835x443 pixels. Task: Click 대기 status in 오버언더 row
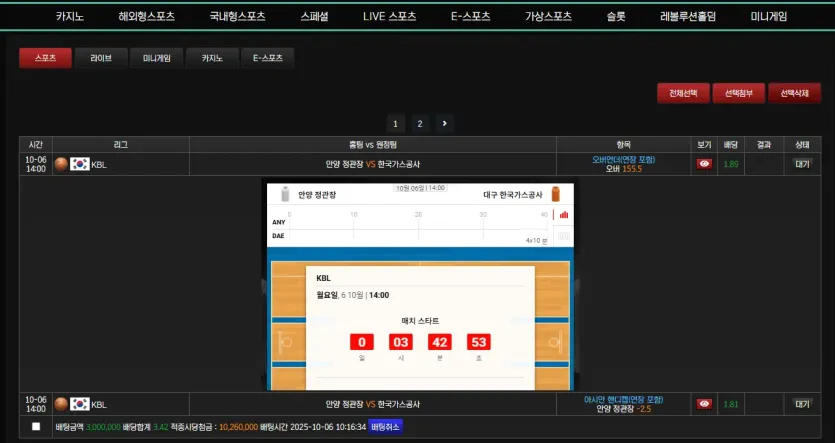pyautogui.click(x=802, y=164)
